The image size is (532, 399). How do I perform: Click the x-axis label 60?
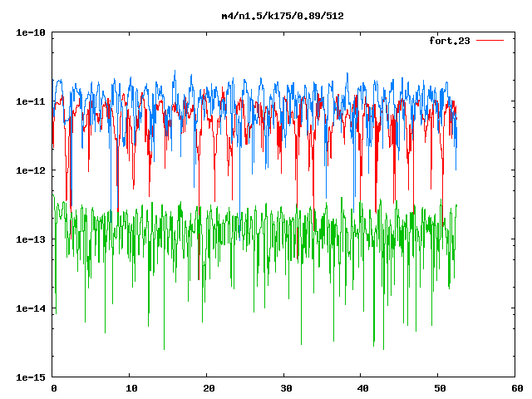(517, 388)
